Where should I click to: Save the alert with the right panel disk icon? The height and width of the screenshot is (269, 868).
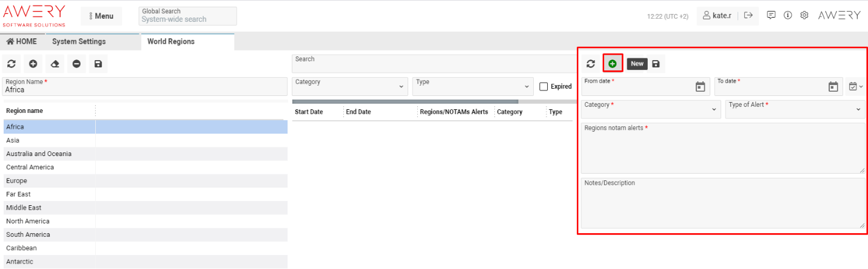pyautogui.click(x=656, y=63)
